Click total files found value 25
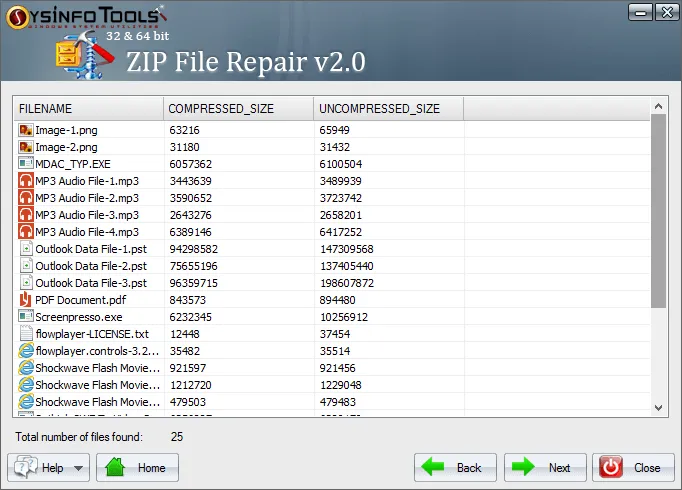 pyautogui.click(x=177, y=437)
